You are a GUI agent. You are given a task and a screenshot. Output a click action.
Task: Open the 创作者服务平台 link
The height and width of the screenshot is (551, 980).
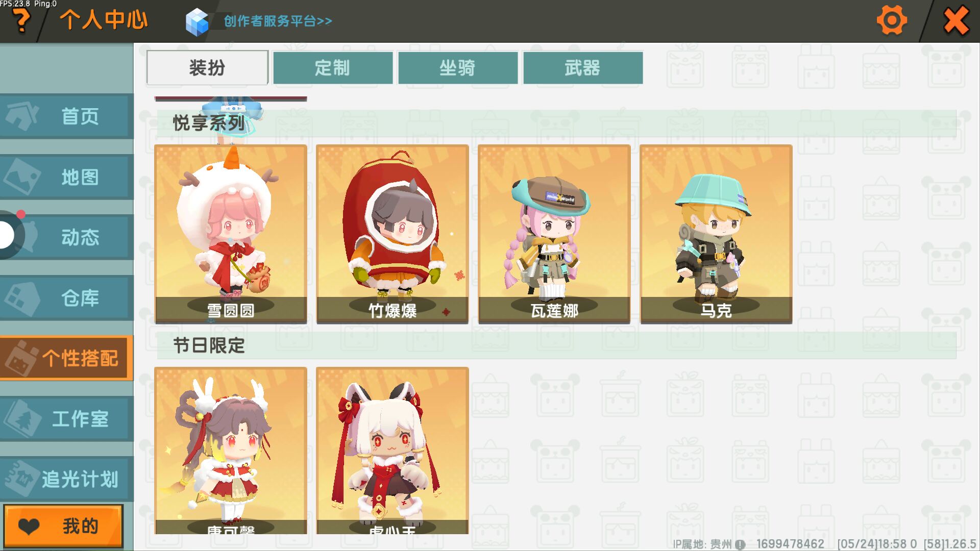pyautogui.click(x=278, y=21)
